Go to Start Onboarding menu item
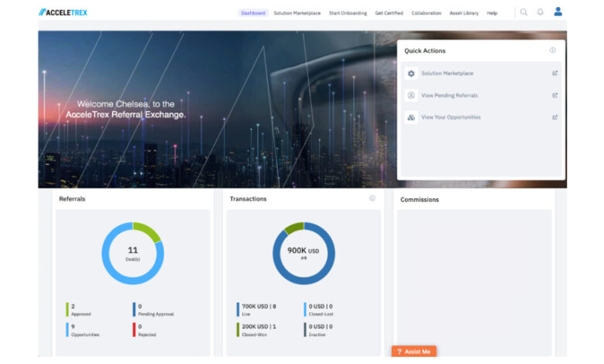 click(x=347, y=13)
